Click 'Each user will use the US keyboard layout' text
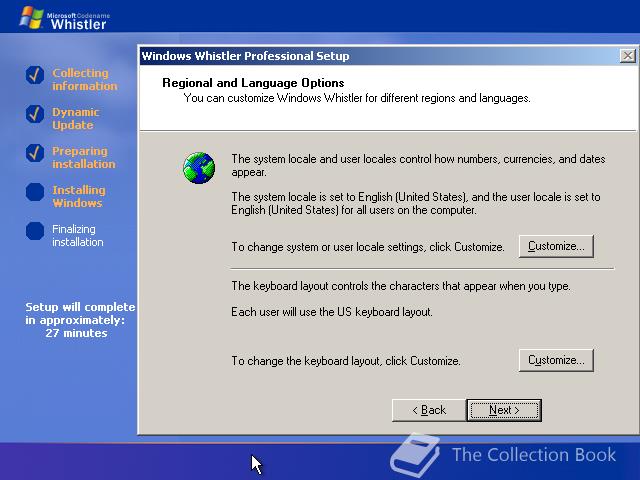 (332, 312)
